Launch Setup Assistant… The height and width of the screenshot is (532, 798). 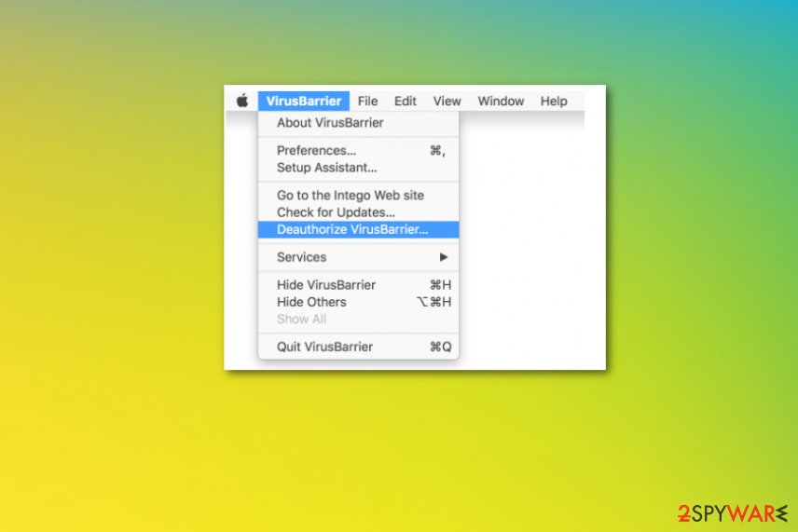point(358,168)
